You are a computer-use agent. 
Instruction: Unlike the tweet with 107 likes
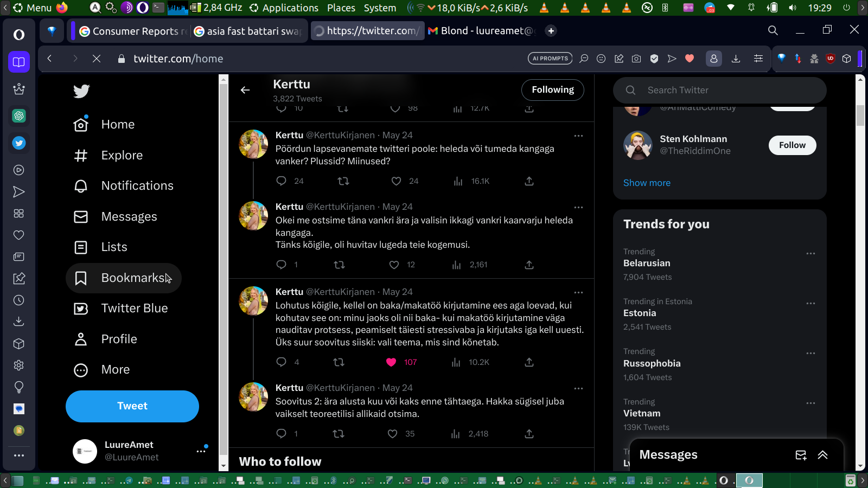(x=391, y=362)
